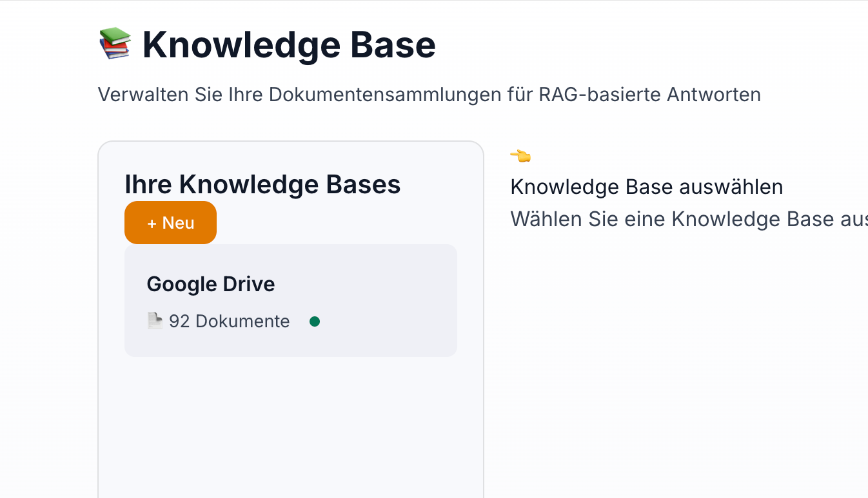Screen dimensions: 868x498
Task: Click the word 'Neu' on the orange button
Action: pos(179,224)
